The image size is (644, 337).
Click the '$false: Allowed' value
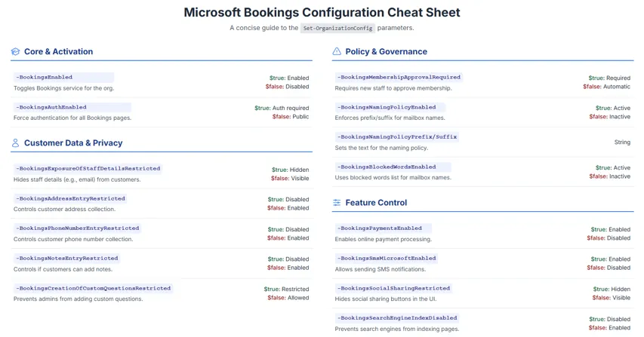(288, 298)
